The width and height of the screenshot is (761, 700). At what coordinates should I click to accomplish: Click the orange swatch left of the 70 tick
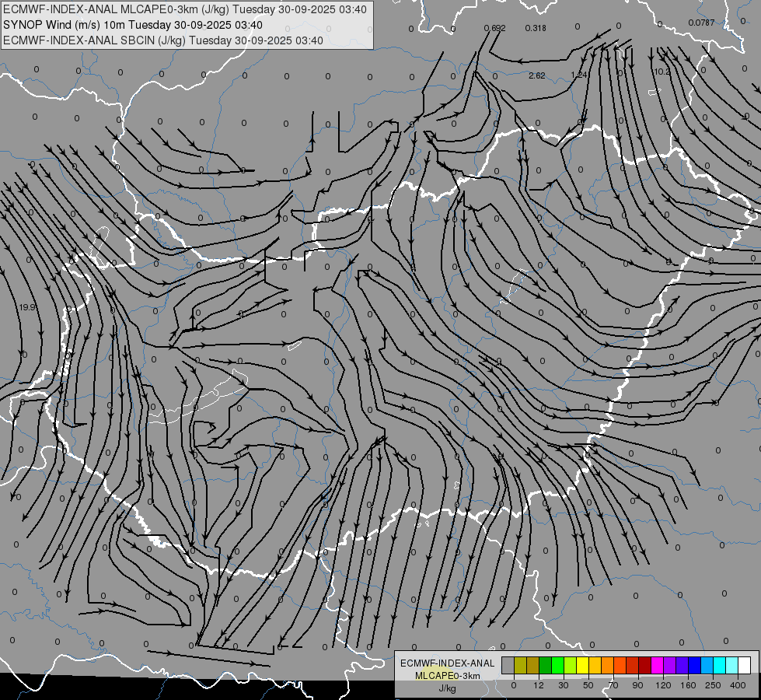[608, 665]
